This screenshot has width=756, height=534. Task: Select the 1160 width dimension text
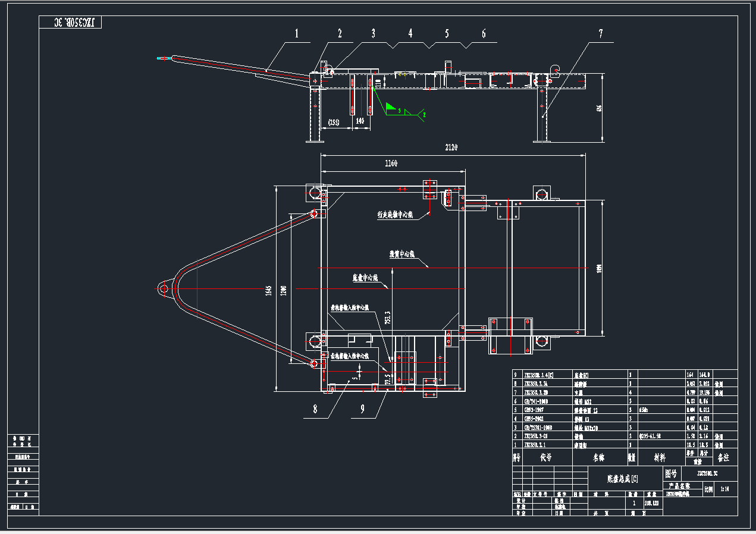[391, 164]
